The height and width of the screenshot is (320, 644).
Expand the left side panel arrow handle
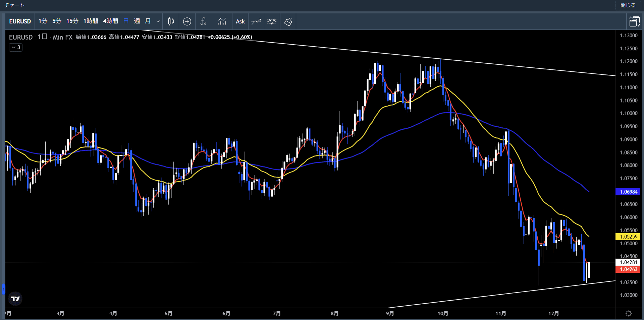[3, 289]
